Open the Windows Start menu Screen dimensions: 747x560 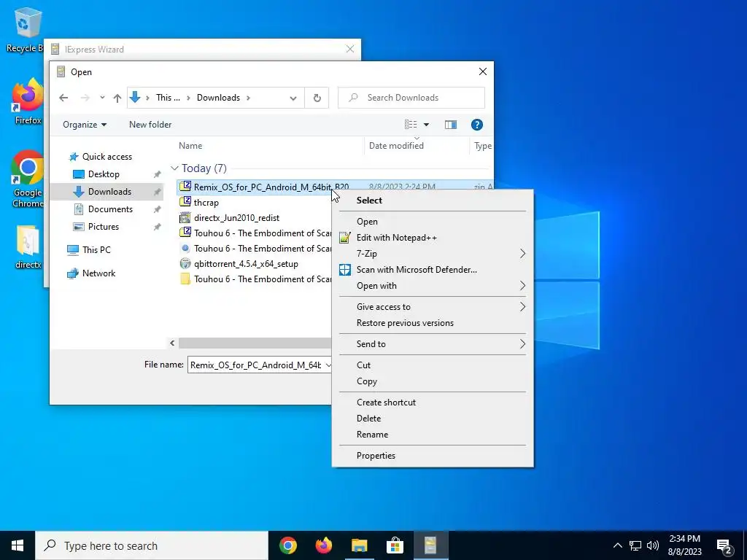point(18,545)
